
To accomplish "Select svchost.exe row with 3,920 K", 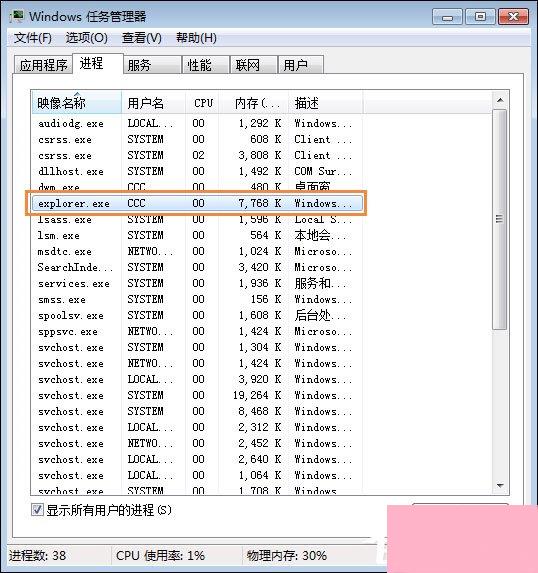I will coord(197,379).
